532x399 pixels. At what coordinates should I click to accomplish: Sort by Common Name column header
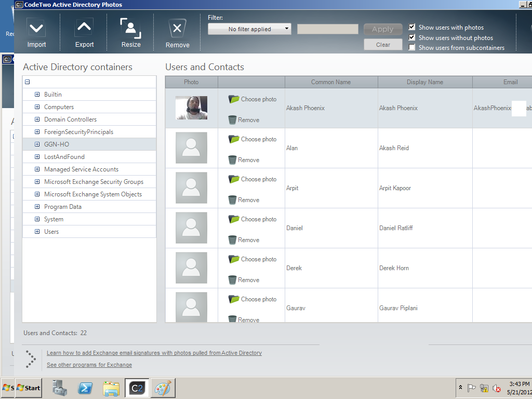pyautogui.click(x=331, y=82)
